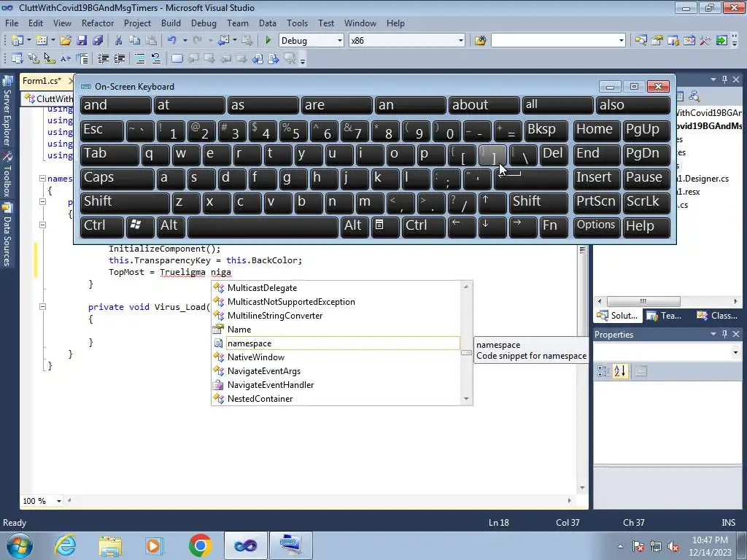Screen dimensions: 747x560
Task: Open the Tools menu
Action: 298,23
